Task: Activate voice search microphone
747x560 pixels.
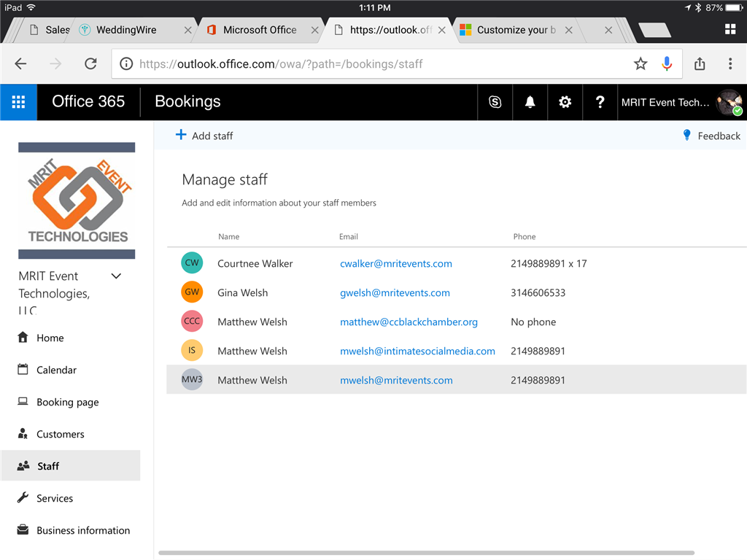Action: point(667,64)
